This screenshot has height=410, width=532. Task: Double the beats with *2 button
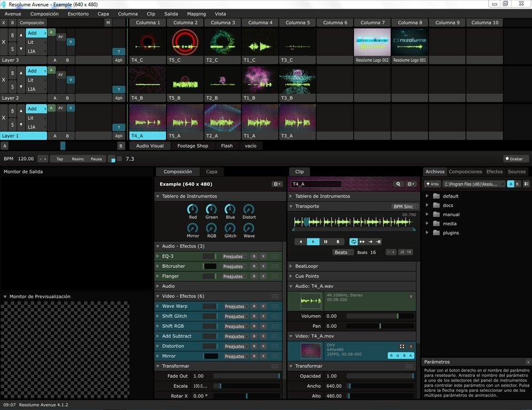click(409, 252)
